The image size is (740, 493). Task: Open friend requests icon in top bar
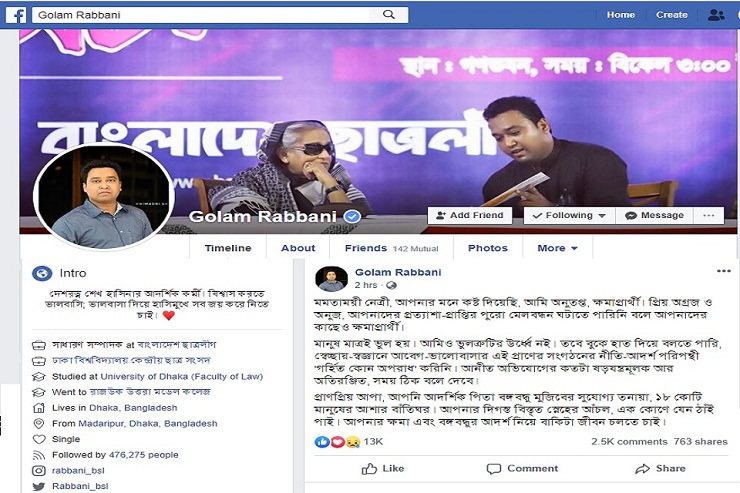point(716,15)
